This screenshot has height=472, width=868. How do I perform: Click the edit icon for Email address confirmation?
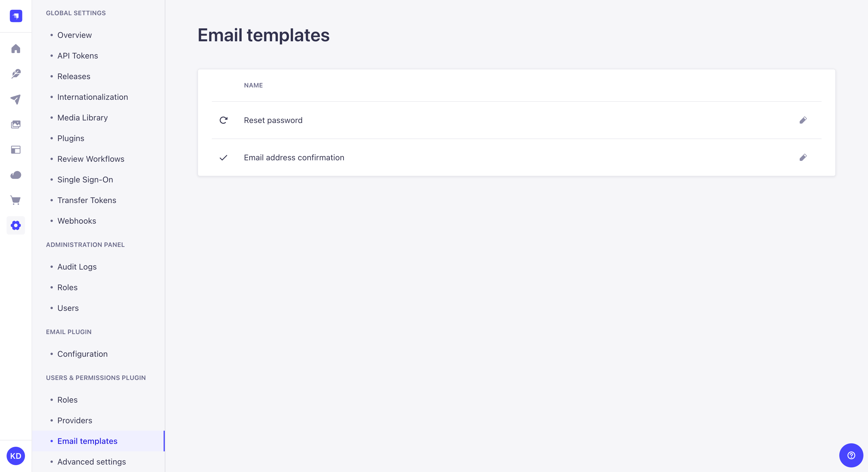click(803, 157)
